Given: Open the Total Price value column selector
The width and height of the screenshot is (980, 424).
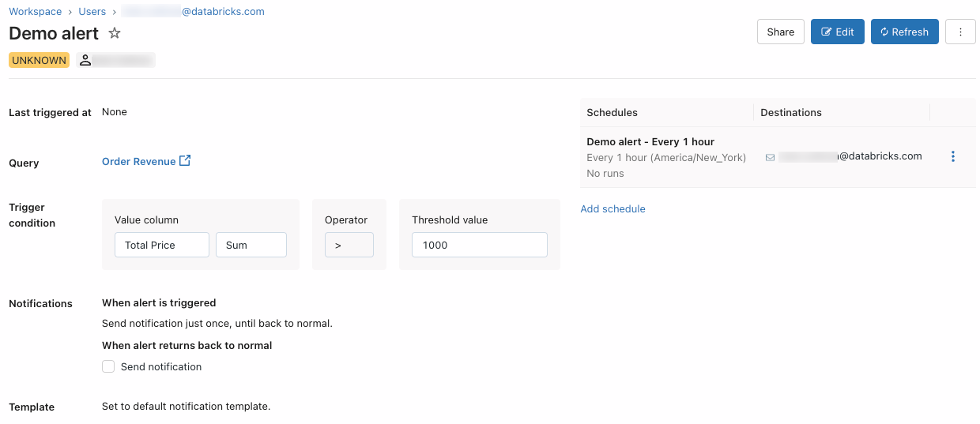Looking at the screenshot, I should [x=162, y=245].
